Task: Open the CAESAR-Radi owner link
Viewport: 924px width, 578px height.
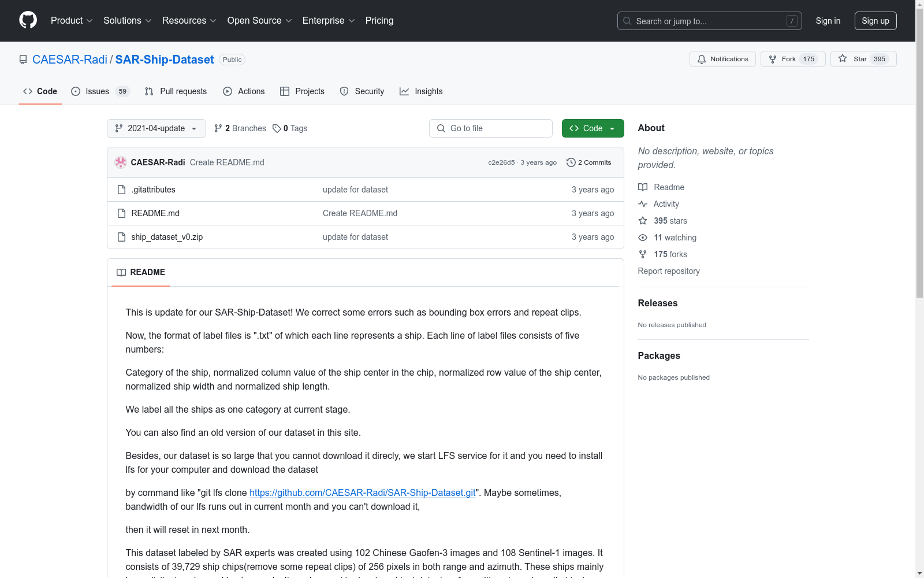Action: pos(70,60)
